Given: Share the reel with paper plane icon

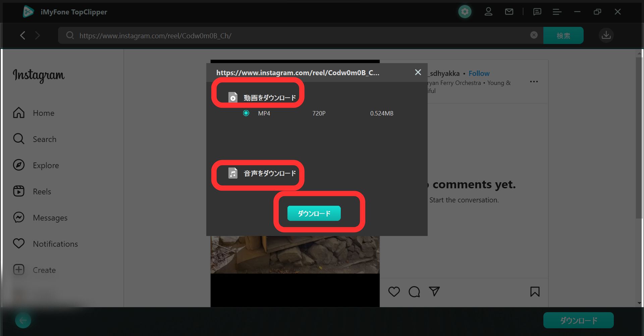Looking at the screenshot, I should [x=434, y=291].
